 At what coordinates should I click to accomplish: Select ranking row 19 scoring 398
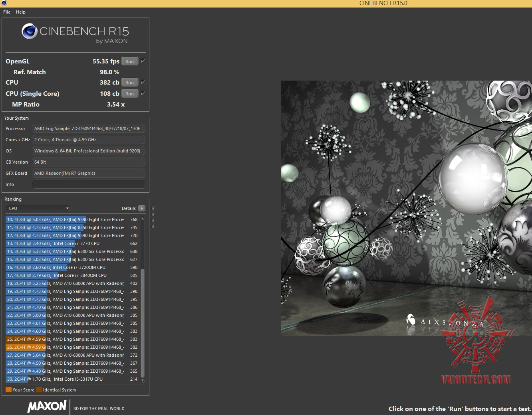[x=72, y=291]
